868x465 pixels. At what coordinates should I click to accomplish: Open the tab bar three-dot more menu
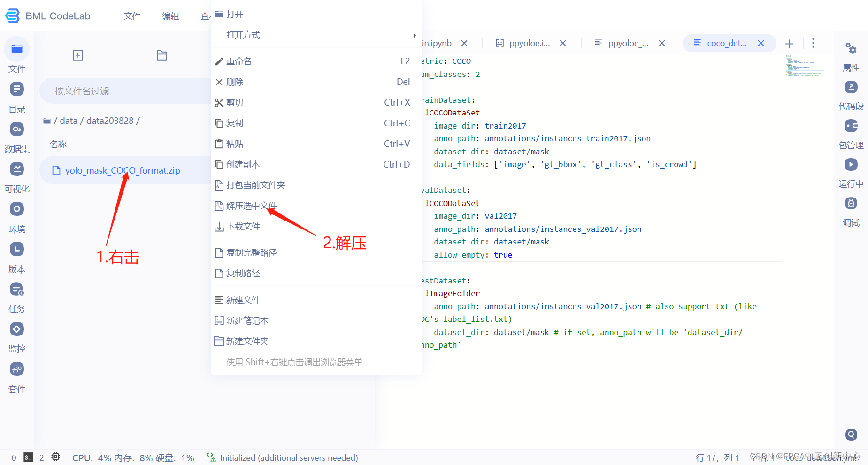tap(813, 43)
